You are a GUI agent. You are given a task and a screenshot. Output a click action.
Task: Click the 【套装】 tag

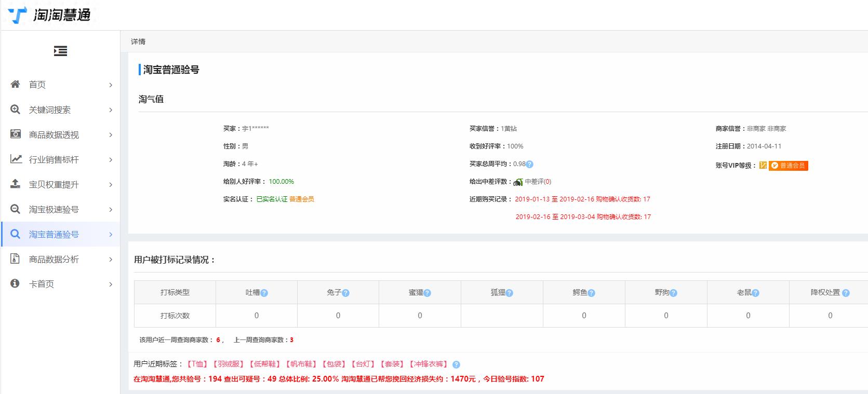[x=392, y=364]
